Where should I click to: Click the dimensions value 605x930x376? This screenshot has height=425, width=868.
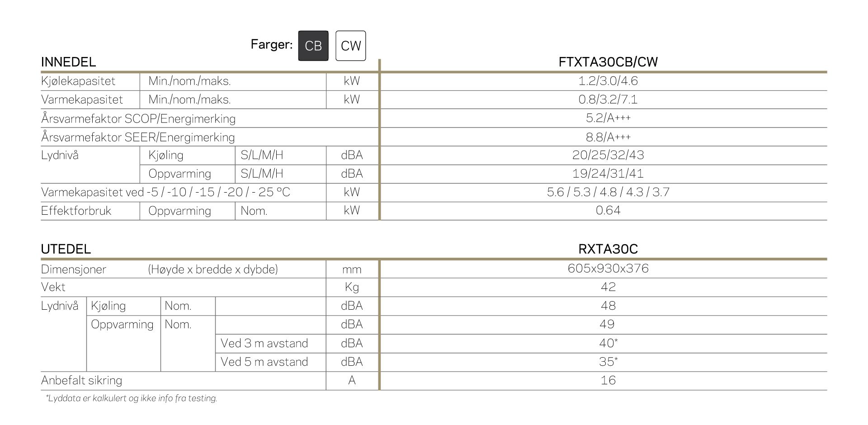608,269
